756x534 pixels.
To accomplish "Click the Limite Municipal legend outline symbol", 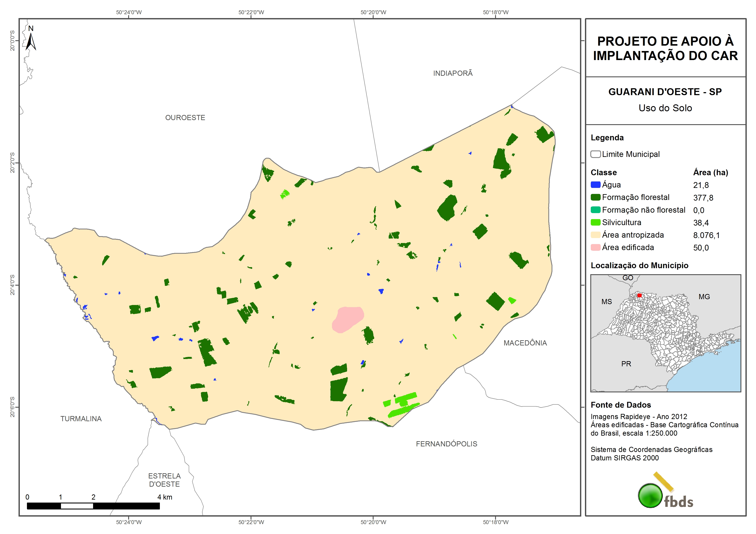I will pos(595,154).
